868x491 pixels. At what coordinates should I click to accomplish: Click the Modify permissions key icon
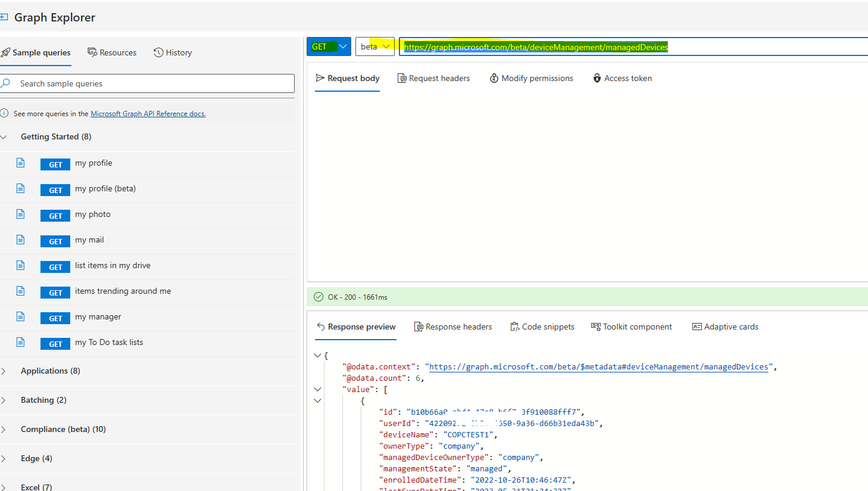tap(494, 78)
